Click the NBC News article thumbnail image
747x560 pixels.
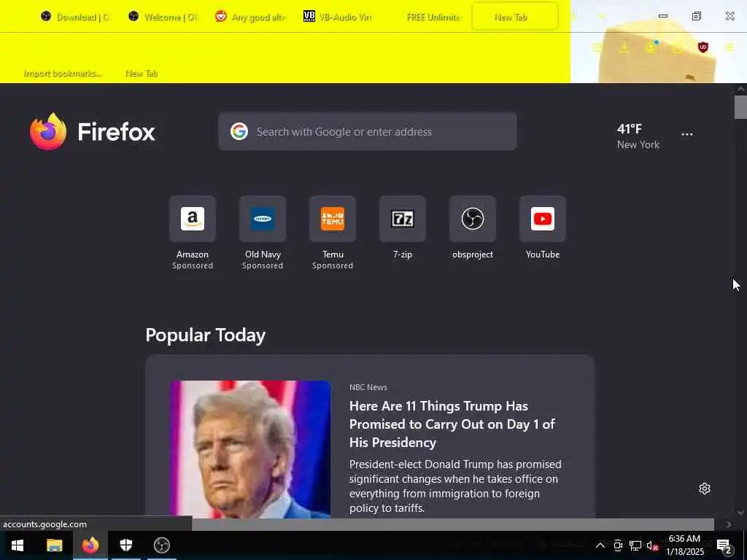[x=250, y=449]
